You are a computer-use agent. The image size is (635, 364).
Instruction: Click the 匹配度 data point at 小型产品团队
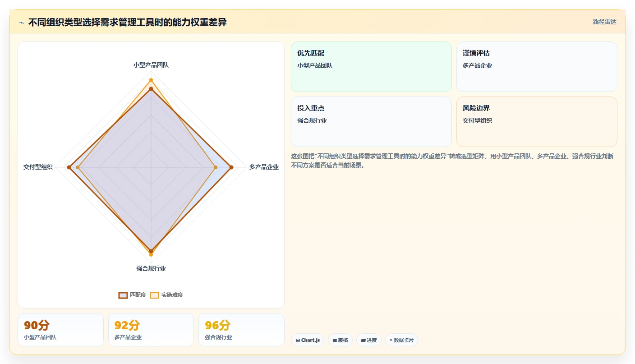(151, 89)
